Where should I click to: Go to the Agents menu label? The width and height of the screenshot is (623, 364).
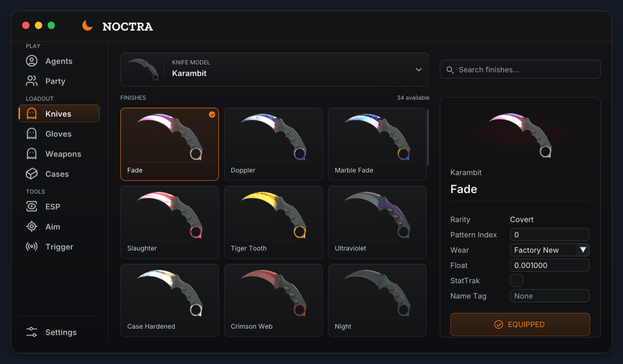click(x=59, y=61)
